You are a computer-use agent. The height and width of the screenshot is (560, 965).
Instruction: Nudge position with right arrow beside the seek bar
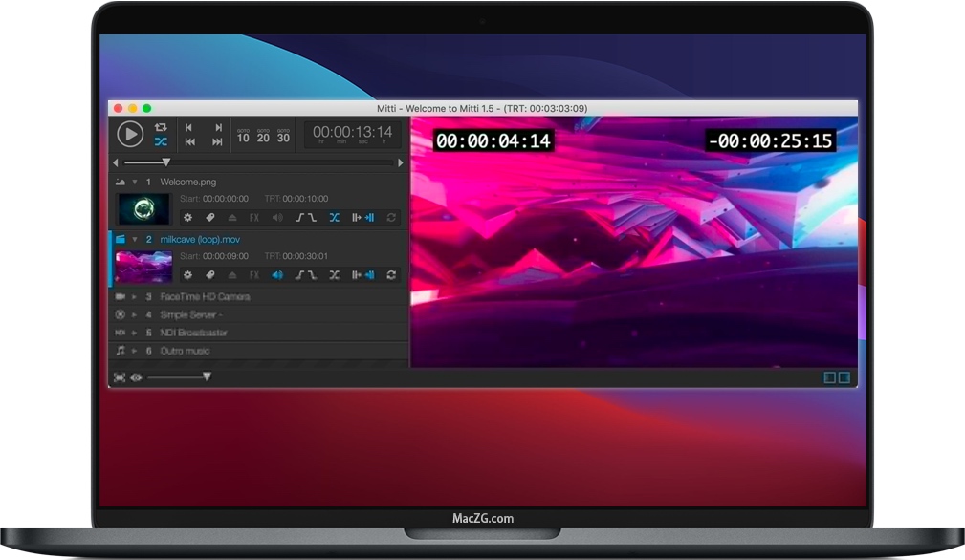click(401, 162)
